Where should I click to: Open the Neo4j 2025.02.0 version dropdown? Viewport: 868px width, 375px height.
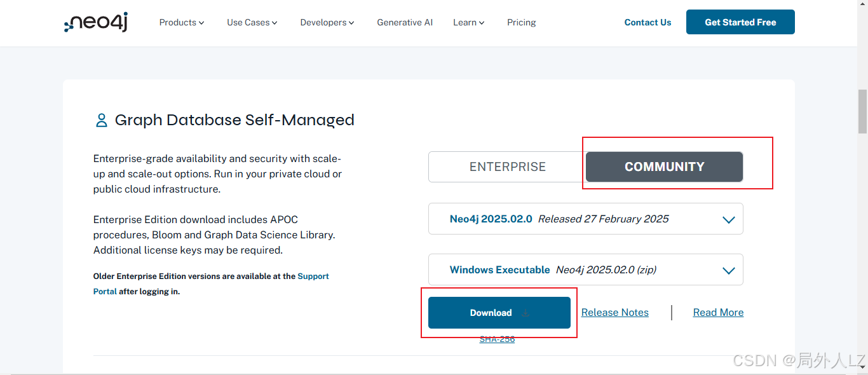[586, 219]
